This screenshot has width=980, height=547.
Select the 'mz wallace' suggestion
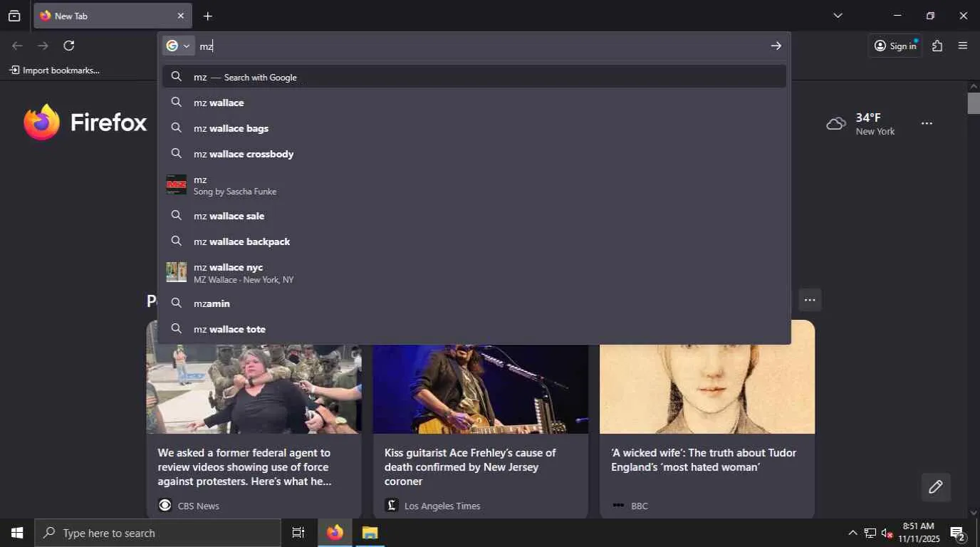pos(474,103)
